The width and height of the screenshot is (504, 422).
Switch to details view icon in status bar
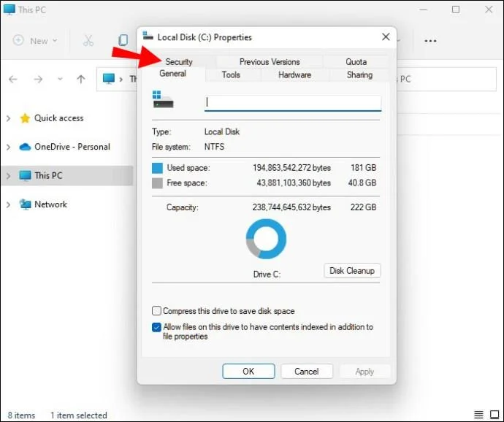coord(478,415)
